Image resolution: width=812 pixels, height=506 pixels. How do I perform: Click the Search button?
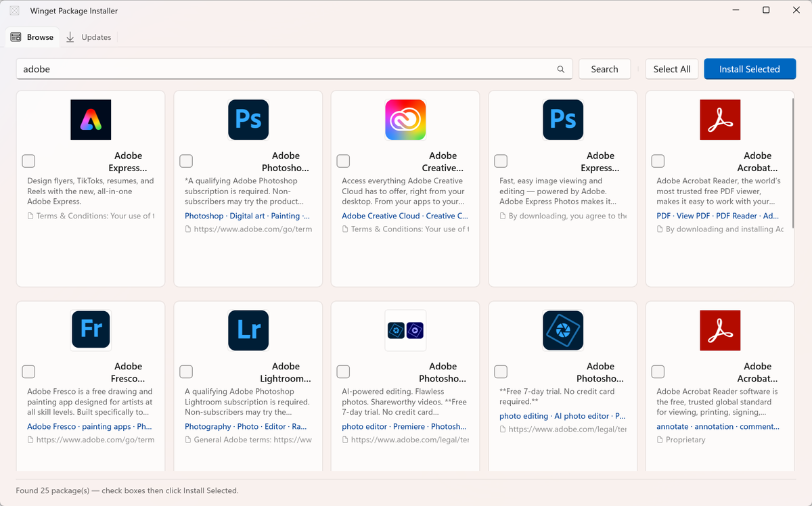click(604, 69)
